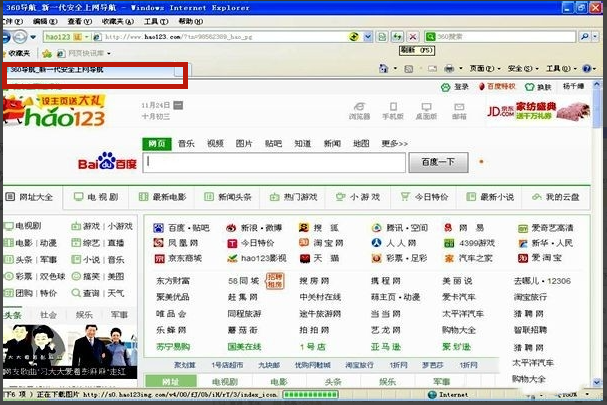
Task: Click the news photo thumbnail
Action: [70, 352]
